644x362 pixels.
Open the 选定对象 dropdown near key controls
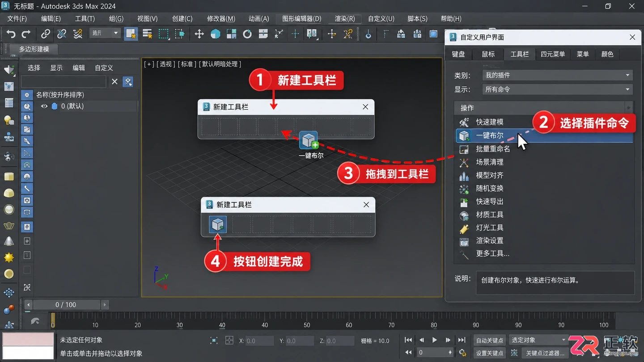[538, 341]
